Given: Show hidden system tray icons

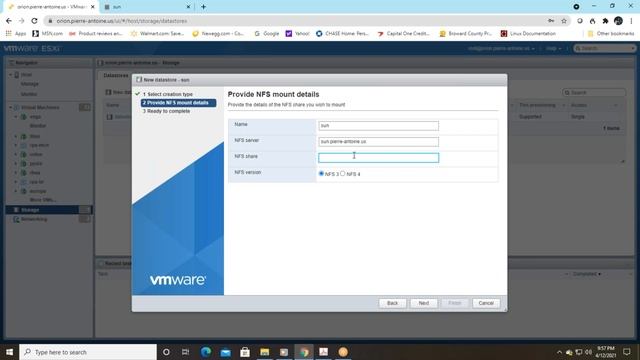Looking at the screenshot, I should pos(559,352).
